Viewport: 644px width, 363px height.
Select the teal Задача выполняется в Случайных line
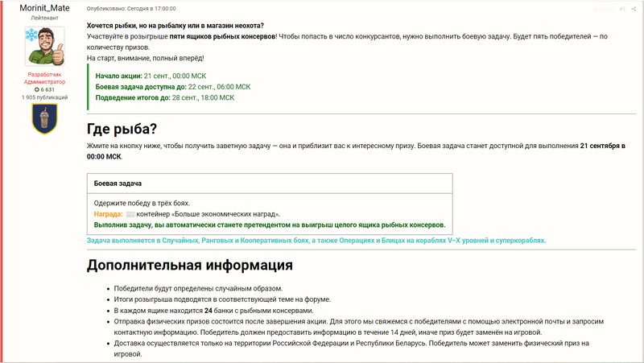[316, 241]
